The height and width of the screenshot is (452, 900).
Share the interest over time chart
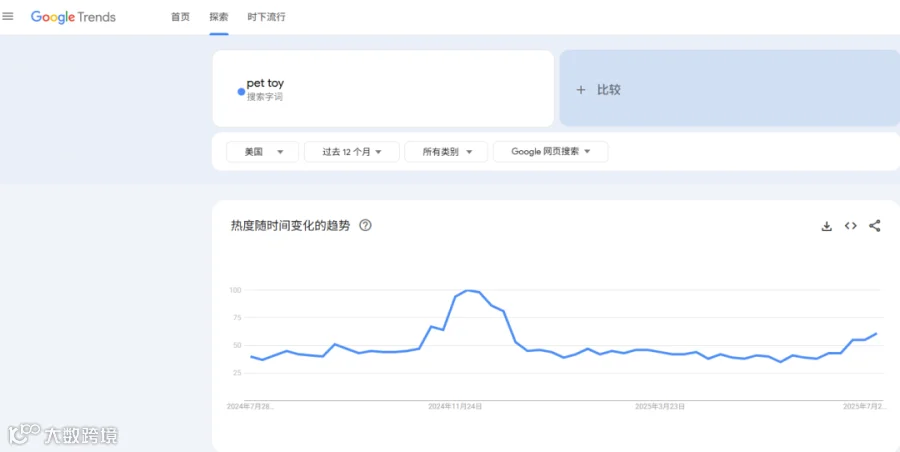point(874,226)
